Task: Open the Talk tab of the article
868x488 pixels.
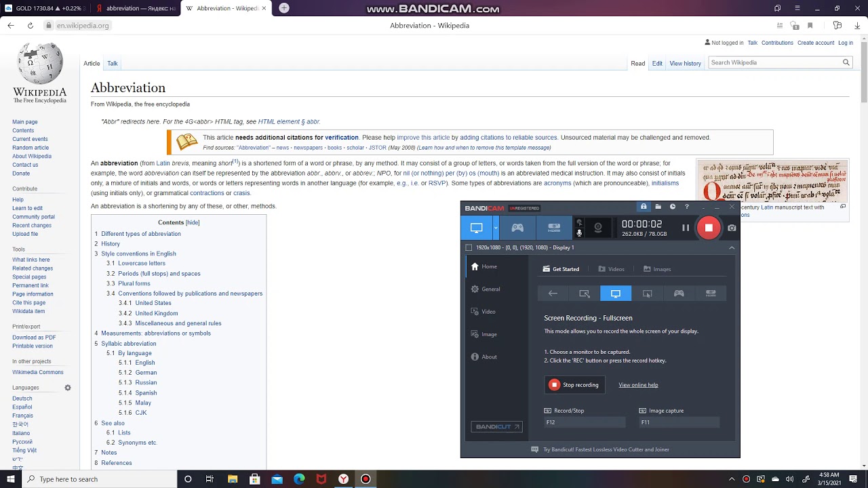Action: point(113,63)
